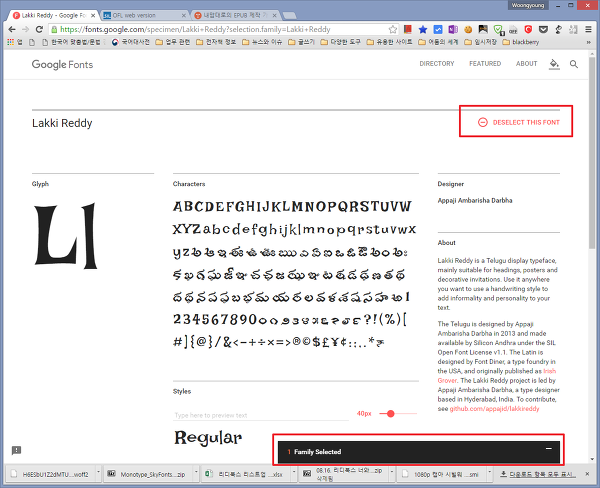The width and height of the screenshot is (600, 488).
Task: Switch to the EPUB browser tab
Action: click(235, 15)
